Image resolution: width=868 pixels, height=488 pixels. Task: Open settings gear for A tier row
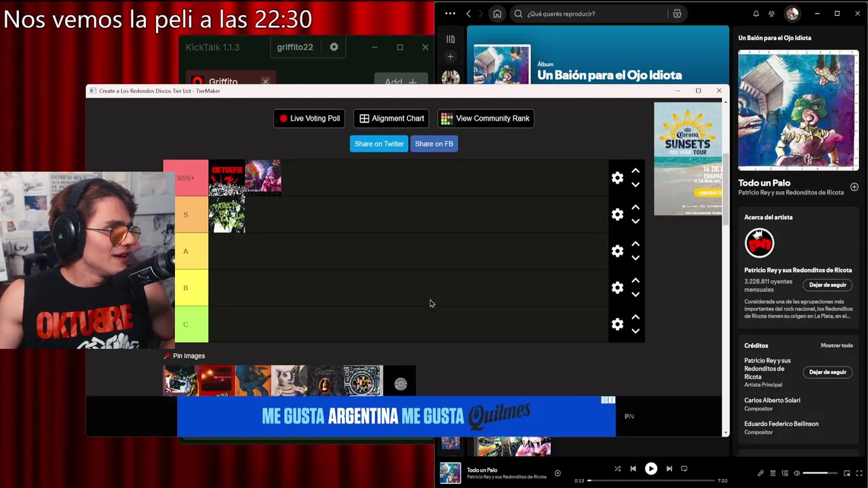[x=617, y=251]
